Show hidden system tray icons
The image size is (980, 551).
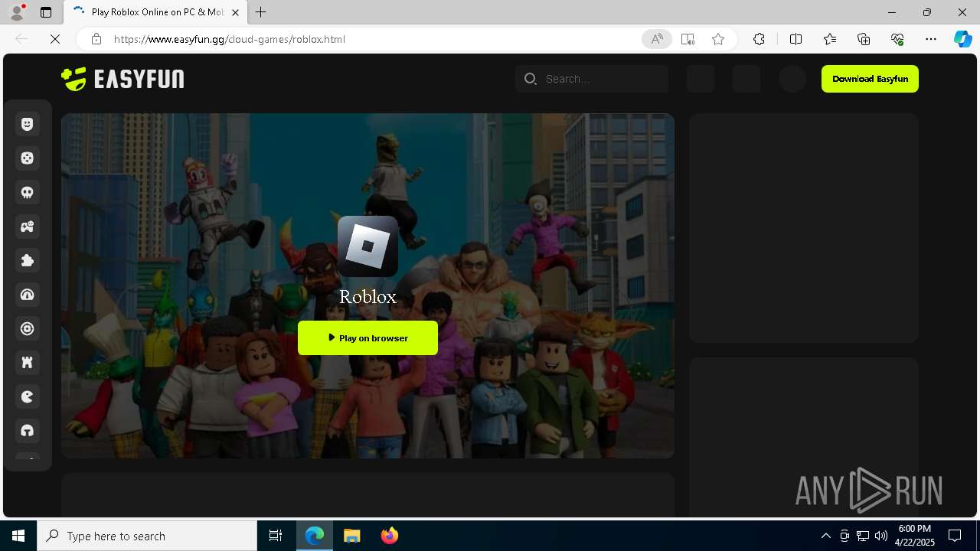(x=825, y=536)
